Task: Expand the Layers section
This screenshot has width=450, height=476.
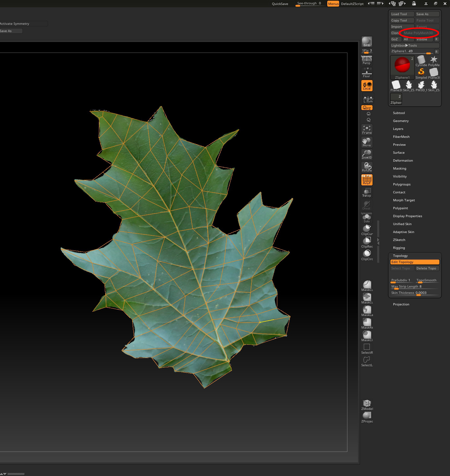Action: [x=398, y=129]
